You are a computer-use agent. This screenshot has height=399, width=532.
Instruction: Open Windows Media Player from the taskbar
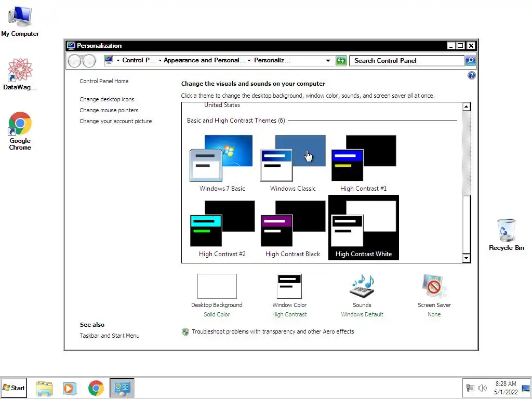click(x=70, y=388)
